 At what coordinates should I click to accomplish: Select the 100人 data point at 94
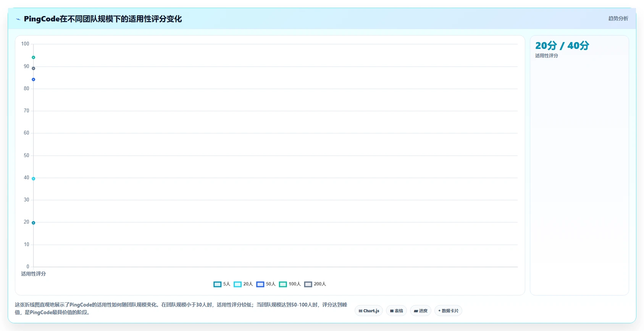(x=34, y=57)
